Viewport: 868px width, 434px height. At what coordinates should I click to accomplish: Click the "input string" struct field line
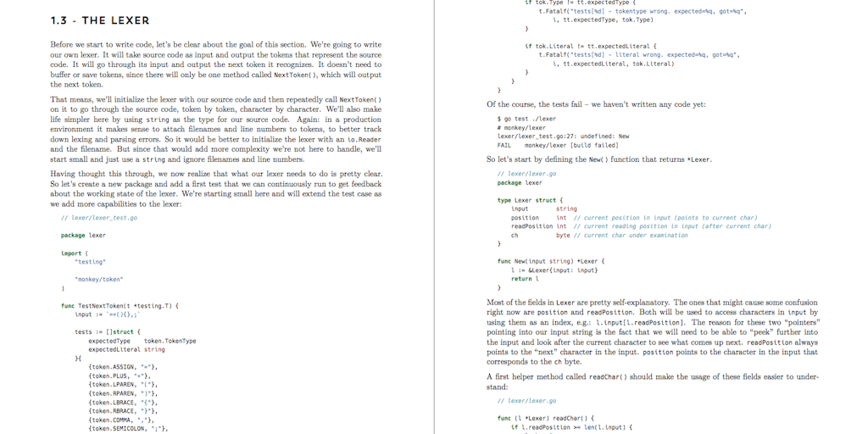coord(544,209)
